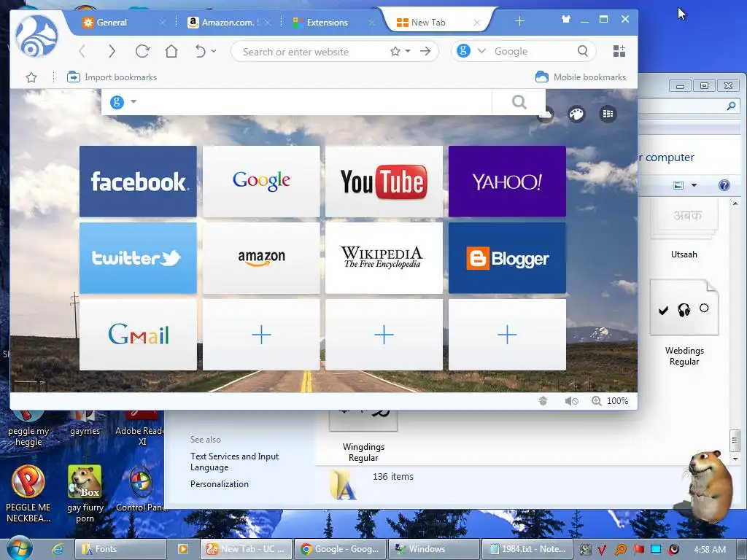
Task: Click the status bar shield icon
Action: pos(543,401)
